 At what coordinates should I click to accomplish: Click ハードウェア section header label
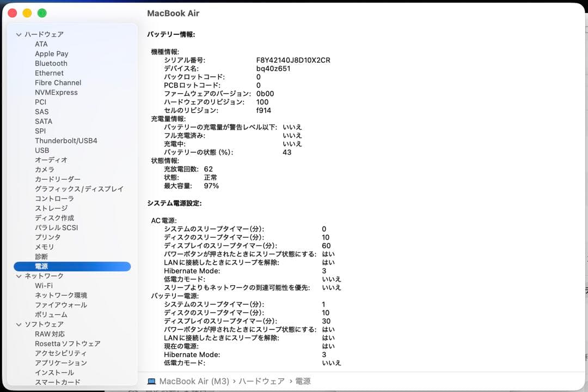tap(44, 34)
